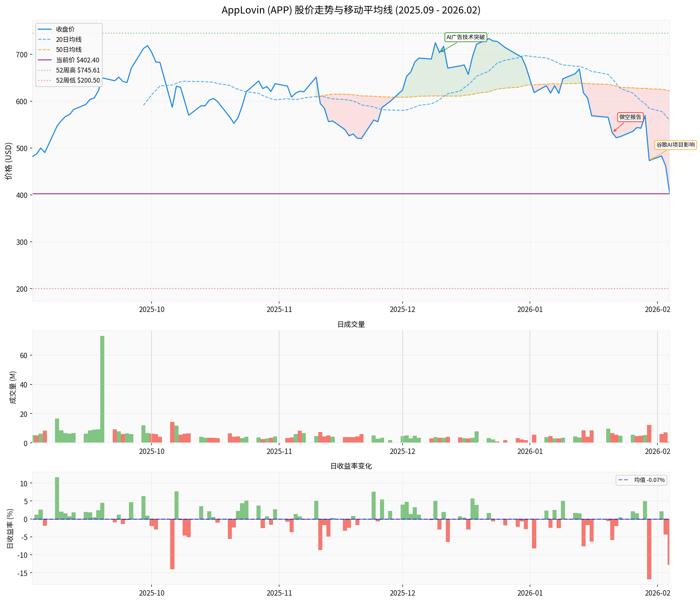Click the 52周低 $200.50 legend entry
This screenshot has width=700, height=602.
click(x=78, y=80)
